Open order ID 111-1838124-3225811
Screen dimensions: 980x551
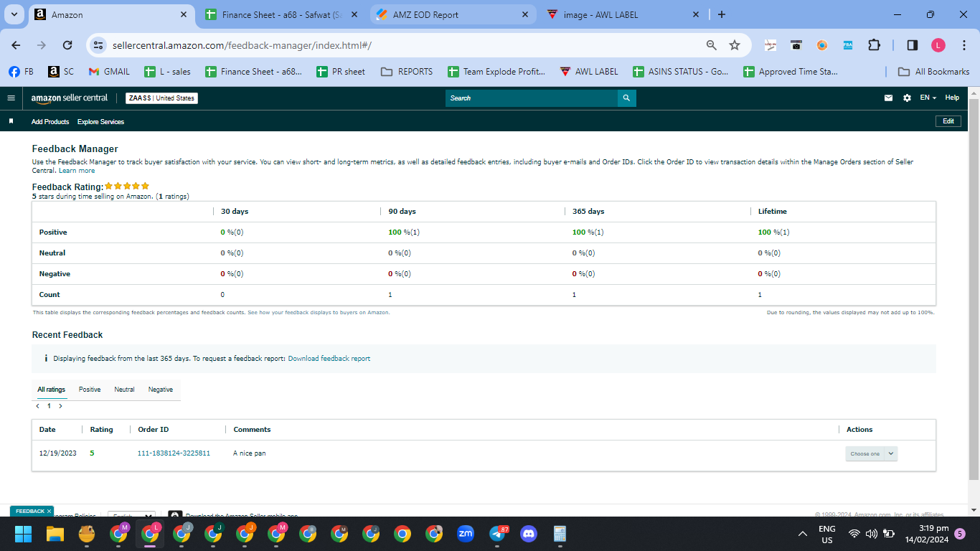pos(174,453)
